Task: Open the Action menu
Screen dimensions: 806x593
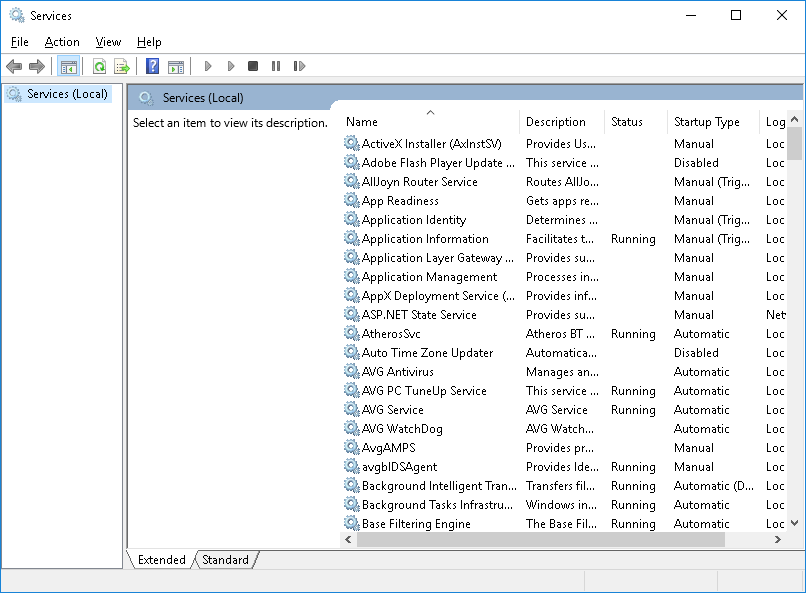Action: [x=62, y=42]
